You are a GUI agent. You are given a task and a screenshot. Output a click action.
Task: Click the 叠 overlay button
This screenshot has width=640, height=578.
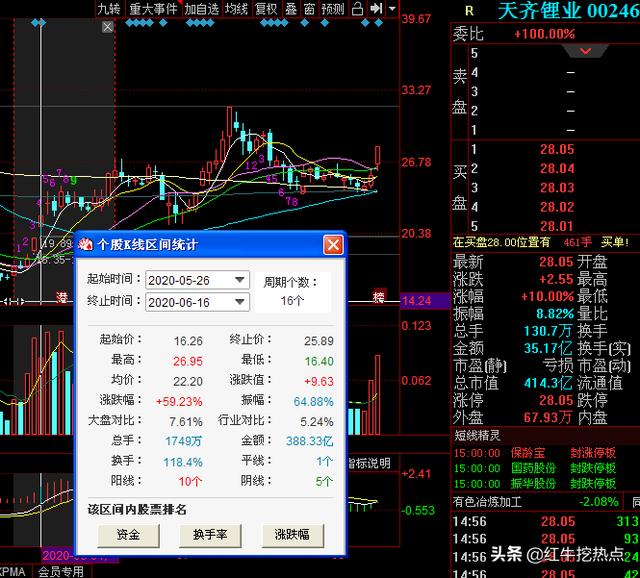[x=291, y=9]
